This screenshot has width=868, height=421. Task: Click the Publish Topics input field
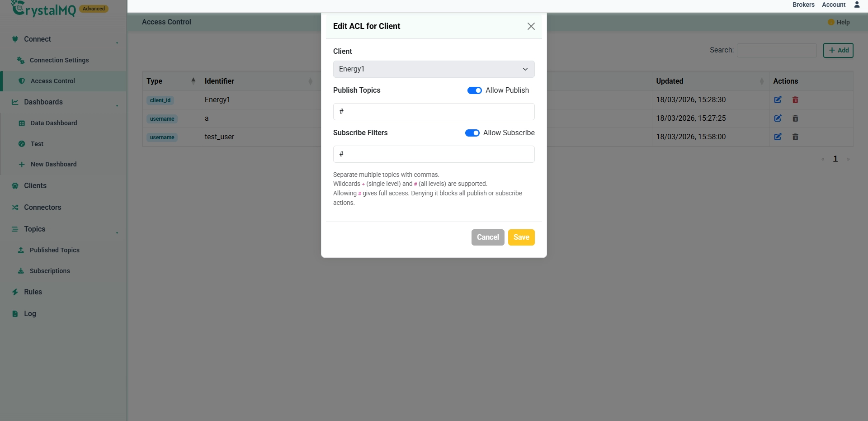pos(434,112)
